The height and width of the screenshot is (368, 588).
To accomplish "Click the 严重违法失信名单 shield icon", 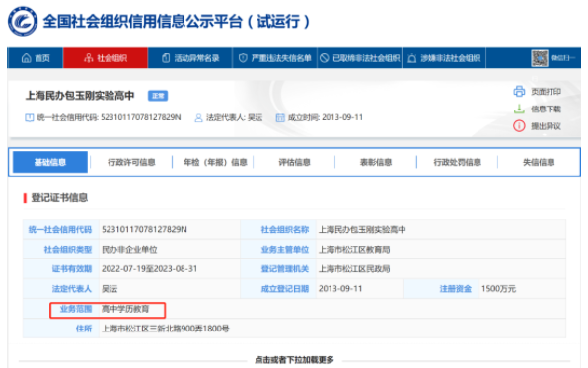I will (x=243, y=58).
